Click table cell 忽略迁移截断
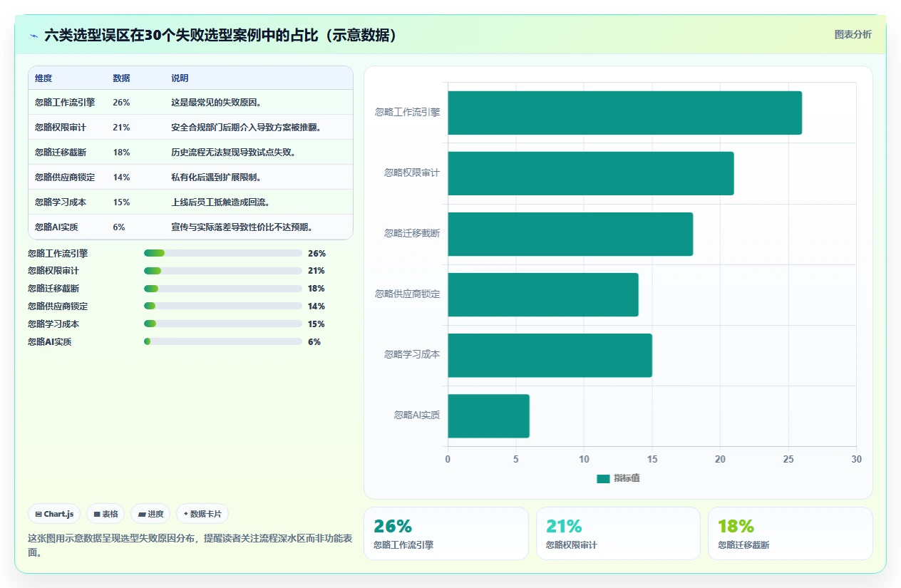This screenshot has width=901, height=588. click(x=61, y=153)
